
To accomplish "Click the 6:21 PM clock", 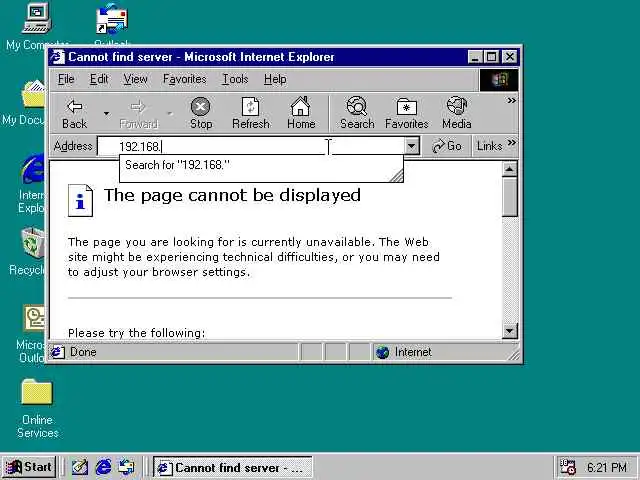I will click(607, 468).
